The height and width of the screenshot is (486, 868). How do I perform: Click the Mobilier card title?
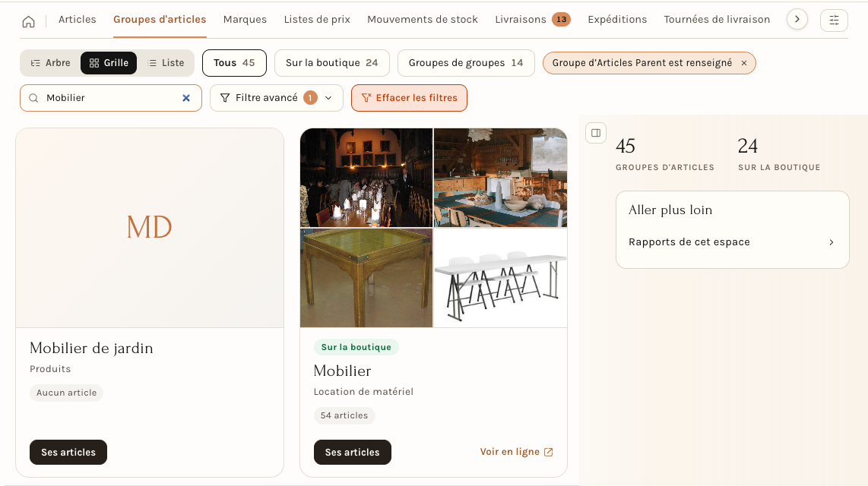pyautogui.click(x=342, y=371)
